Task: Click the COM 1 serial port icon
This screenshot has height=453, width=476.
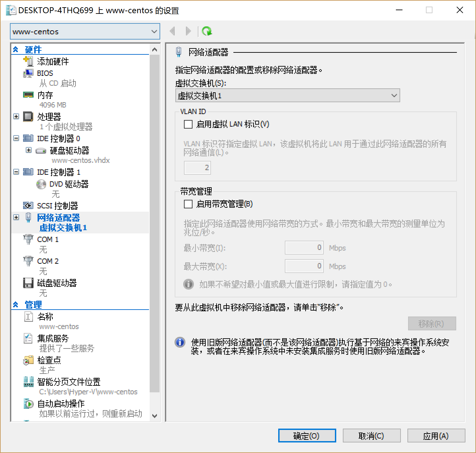Action: [28, 239]
